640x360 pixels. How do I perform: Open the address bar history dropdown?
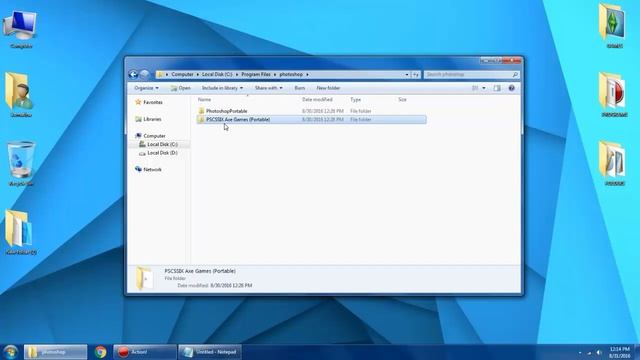click(407, 74)
